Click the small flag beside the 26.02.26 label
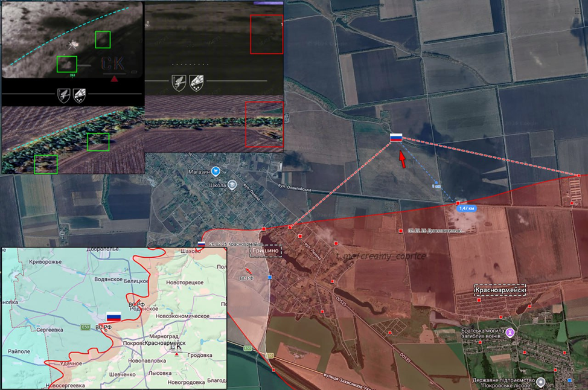 (x=202, y=244)
